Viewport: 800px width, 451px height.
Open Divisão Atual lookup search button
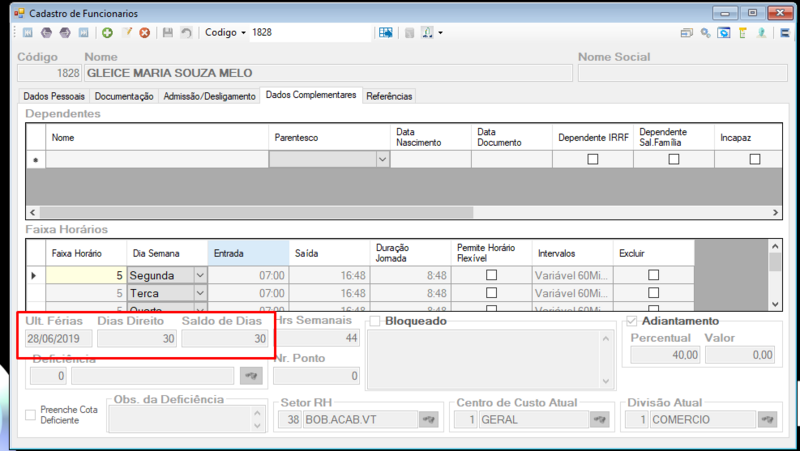click(x=767, y=419)
